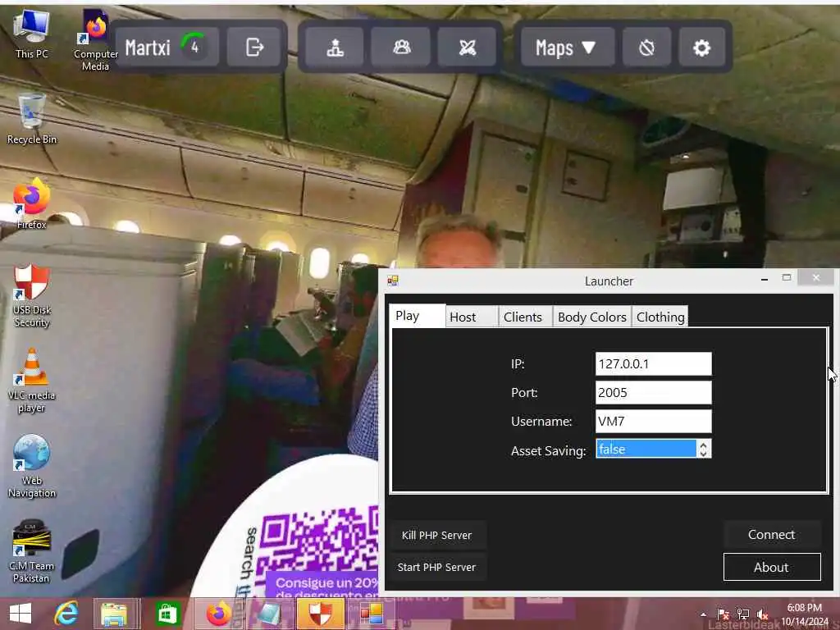Click the logout icon beside Martxi
This screenshot has height=630, width=840.
point(254,47)
